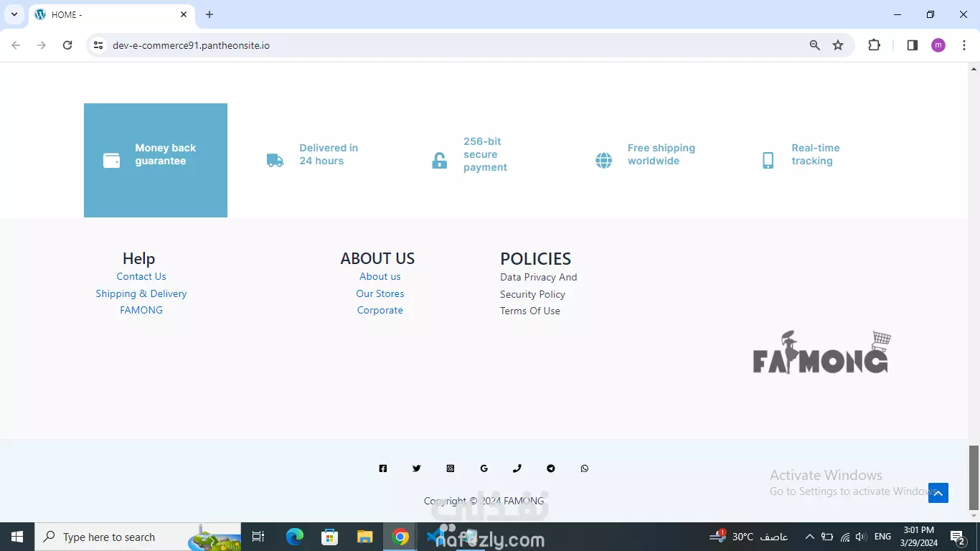View site information icon in address bar
This screenshot has height=551, width=980.
pos(99,45)
